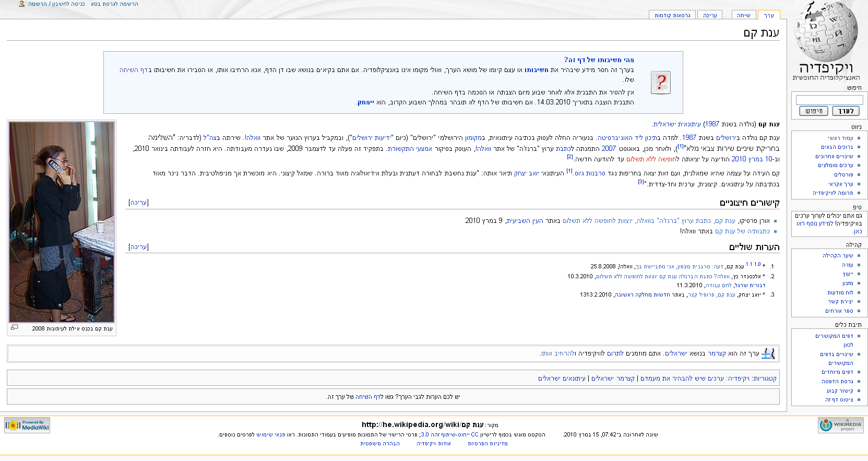Click inside the sidebar search field

pos(829,100)
